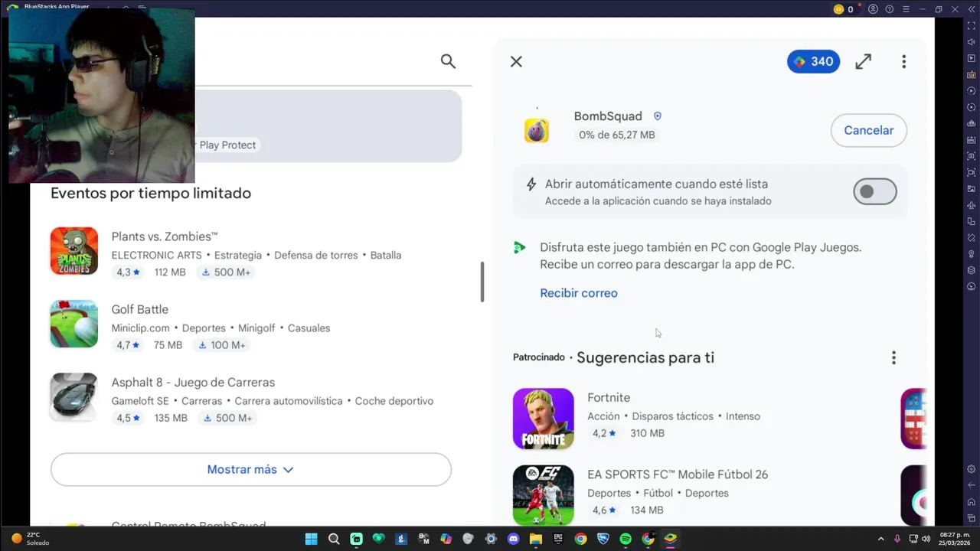Screen dimensions: 980x551
Task: Open Windows taskbar search
Action: click(334, 539)
